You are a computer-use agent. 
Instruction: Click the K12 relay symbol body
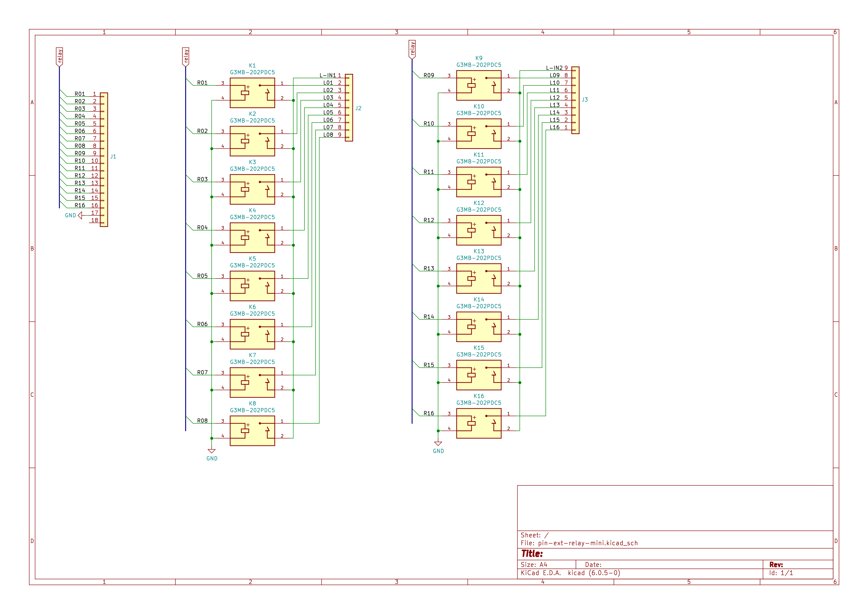click(x=479, y=230)
